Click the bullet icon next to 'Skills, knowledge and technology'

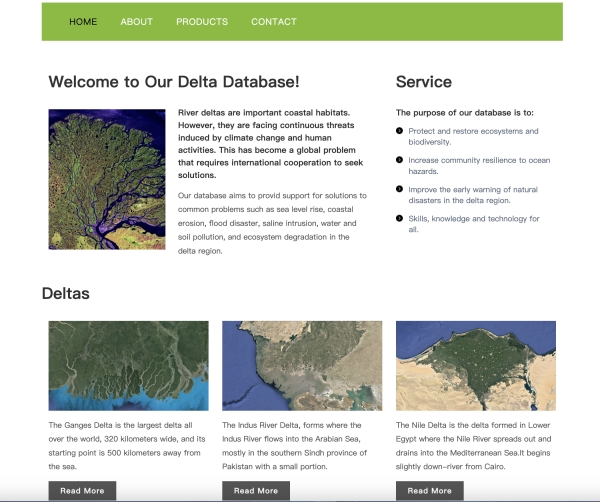click(x=400, y=218)
